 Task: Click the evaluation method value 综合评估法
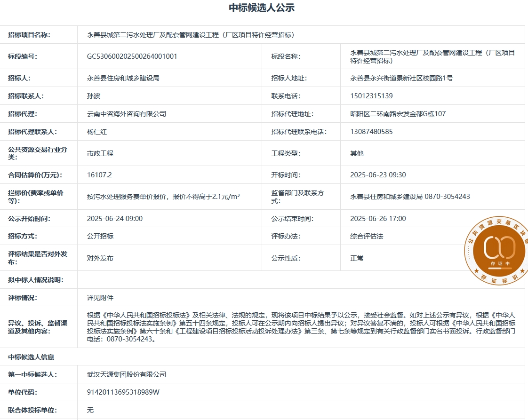[x=367, y=236]
